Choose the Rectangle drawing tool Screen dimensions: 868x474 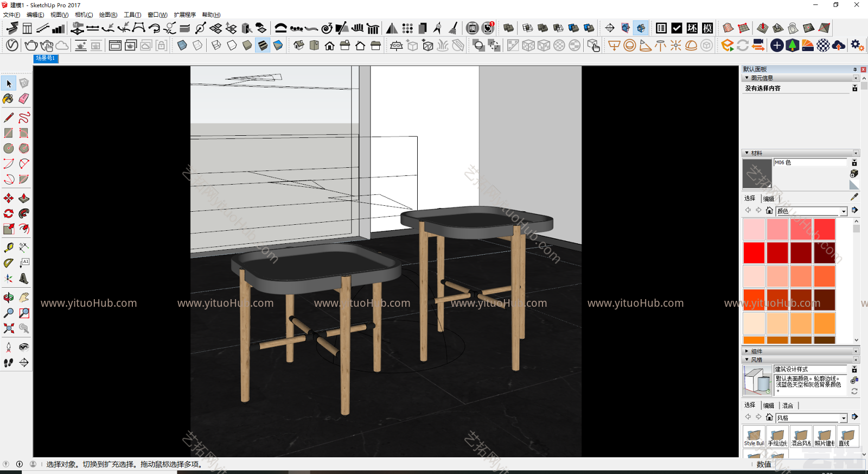[x=9, y=133]
